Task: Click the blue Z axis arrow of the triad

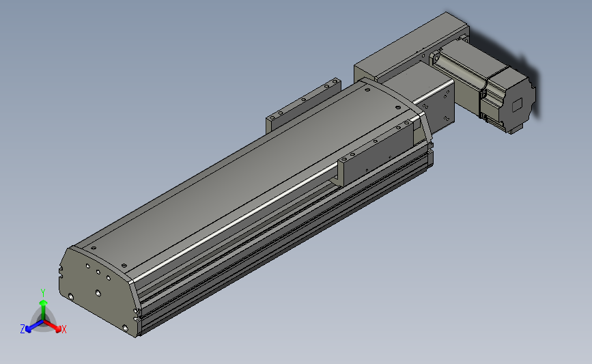Action: point(34,326)
